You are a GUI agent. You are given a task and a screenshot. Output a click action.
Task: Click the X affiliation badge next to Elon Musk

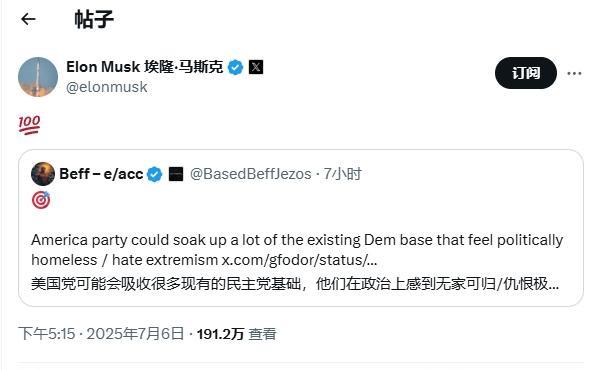coord(256,67)
